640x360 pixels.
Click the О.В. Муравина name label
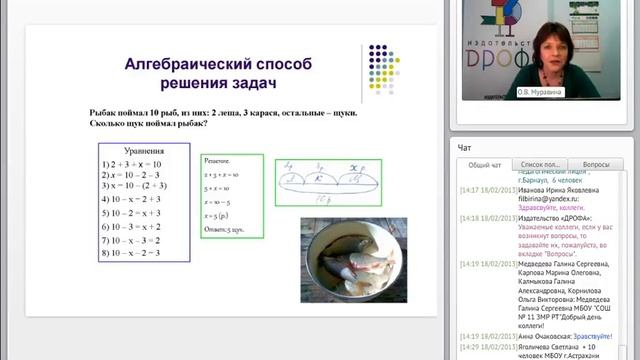(540, 92)
